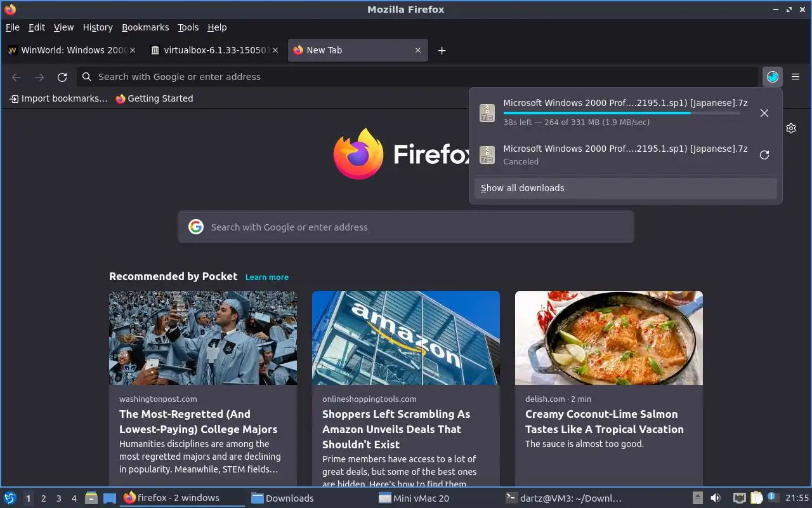Open the Lubuntu start menu
812x508 pixels.
click(10, 498)
